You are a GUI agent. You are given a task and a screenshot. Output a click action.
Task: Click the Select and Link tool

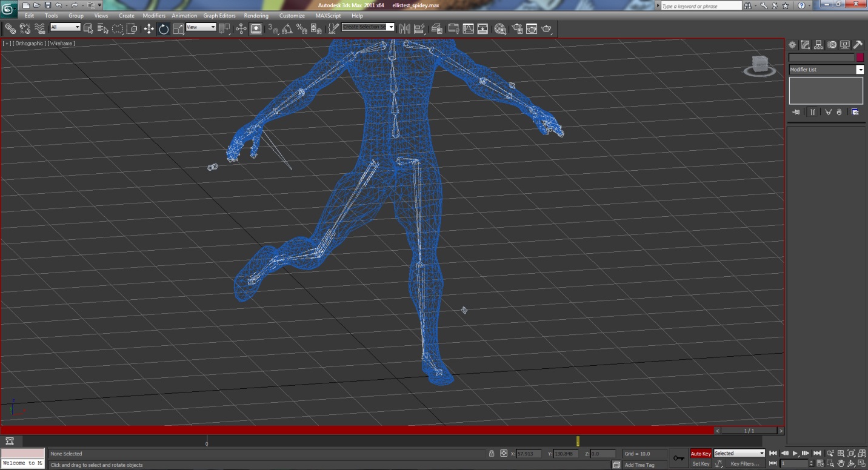click(x=10, y=28)
